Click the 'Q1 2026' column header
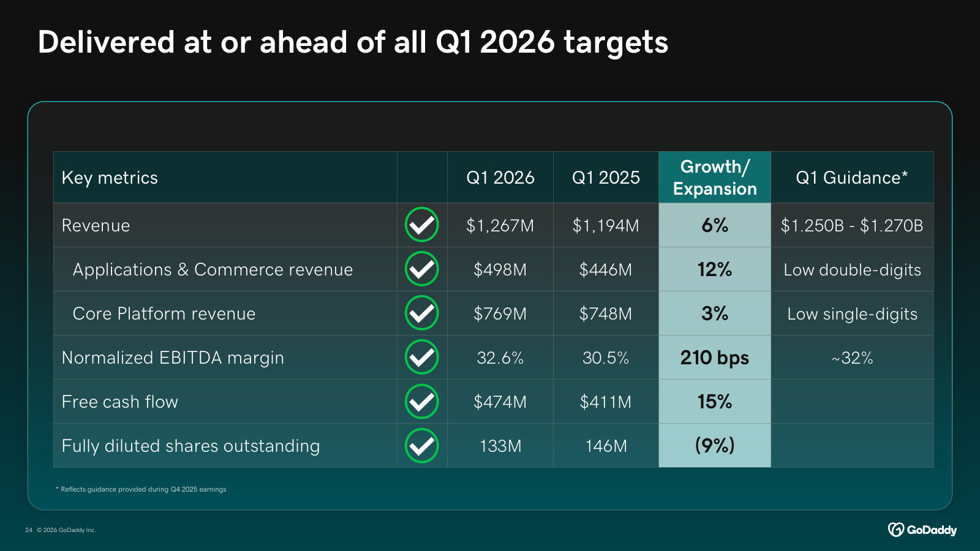Image resolution: width=980 pixels, height=551 pixels. pos(500,178)
